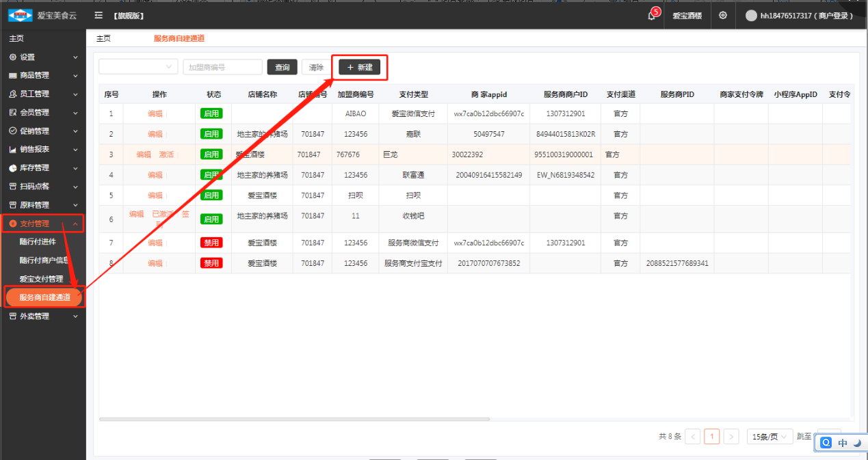
Task: Switch to the 主页 tab
Action: tap(103, 39)
